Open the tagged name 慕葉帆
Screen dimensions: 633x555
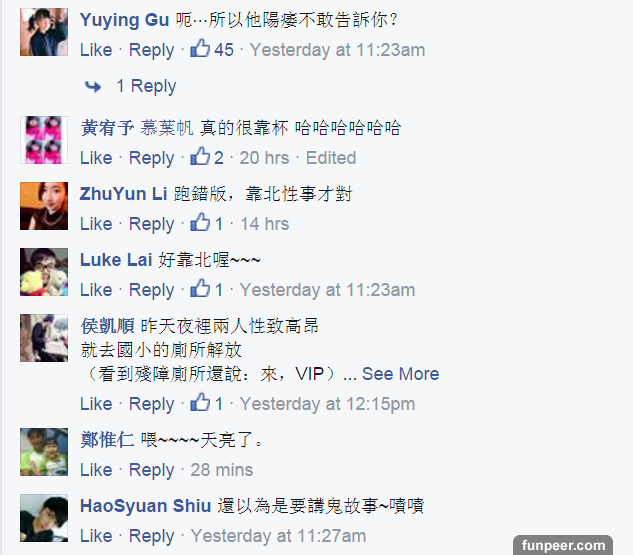click(x=167, y=128)
